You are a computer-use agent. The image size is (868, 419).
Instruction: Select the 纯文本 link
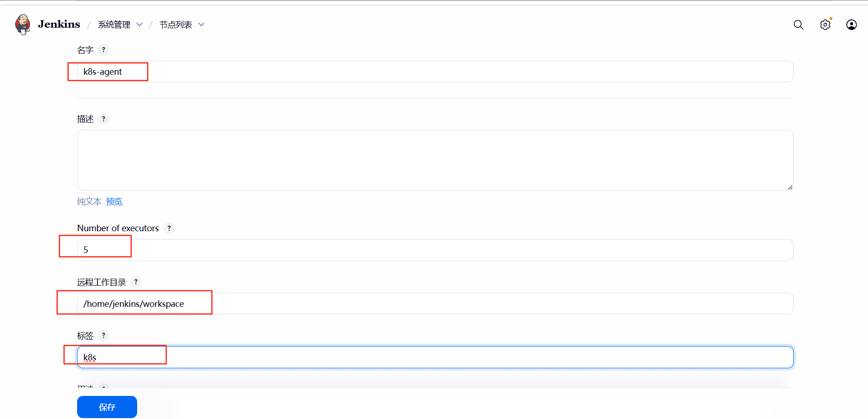coord(89,202)
